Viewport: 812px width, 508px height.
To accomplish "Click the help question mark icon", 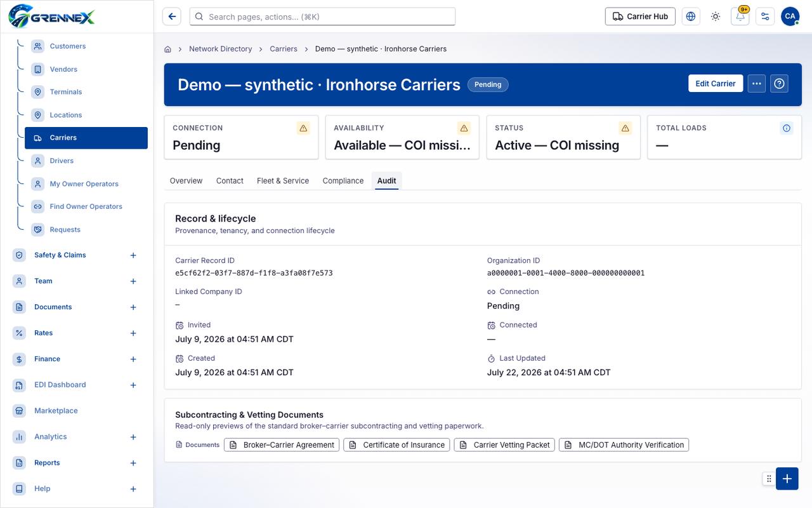I will [x=780, y=83].
